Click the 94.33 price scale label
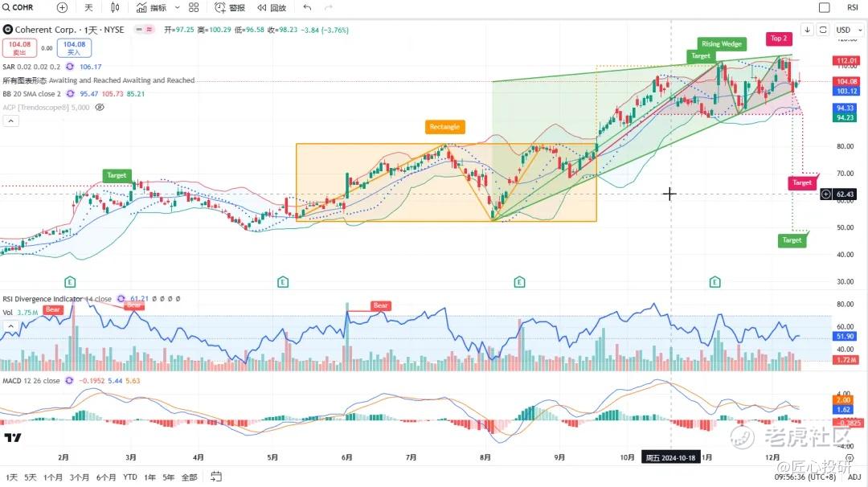Image resolution: width=868 pixels, height=487 pixels. tap(845, 108)
